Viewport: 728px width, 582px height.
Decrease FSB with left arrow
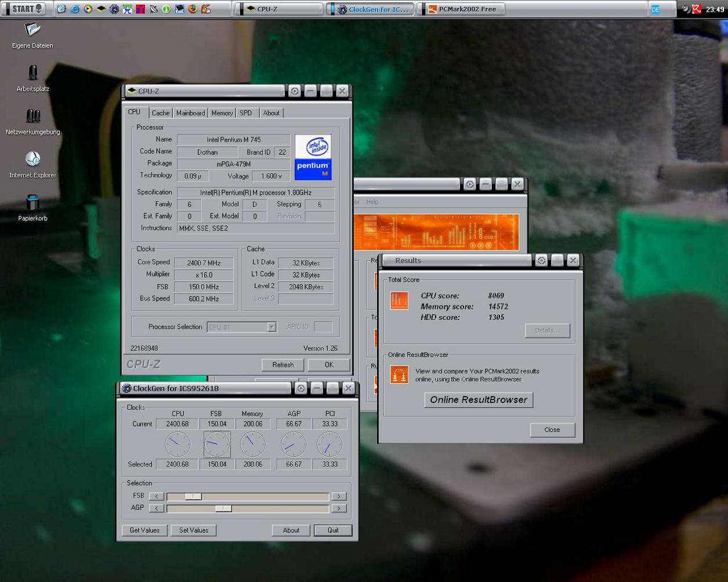coord(157,497)
